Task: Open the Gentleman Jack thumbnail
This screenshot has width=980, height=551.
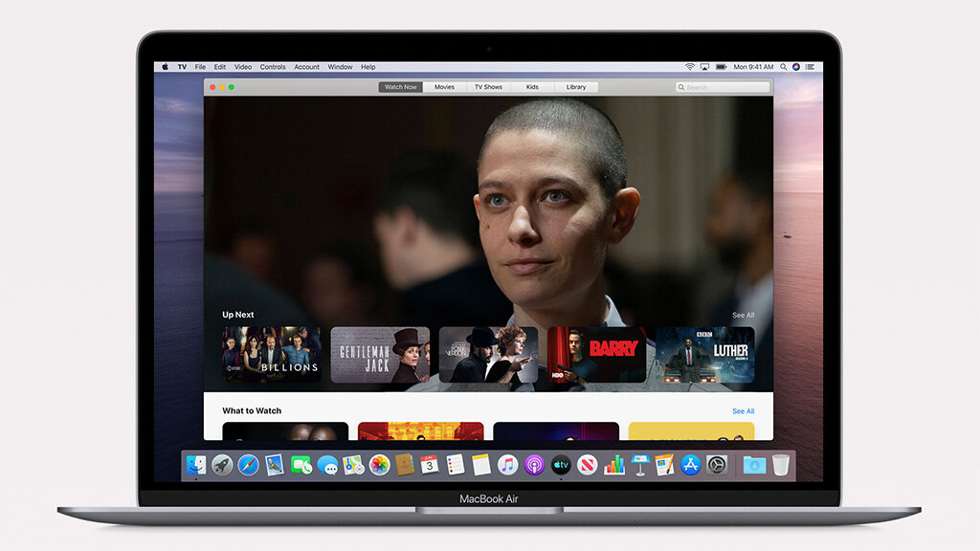Action: [380, 354]
